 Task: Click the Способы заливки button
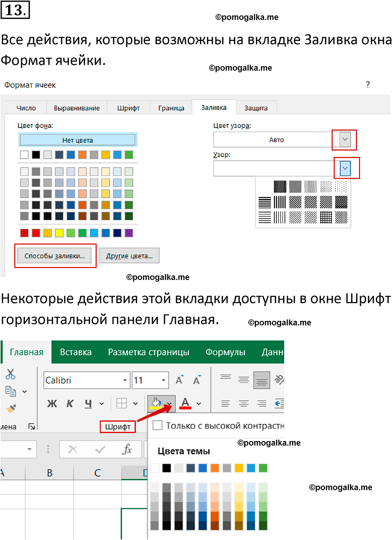pyautogui.click(x=54, y=256)
